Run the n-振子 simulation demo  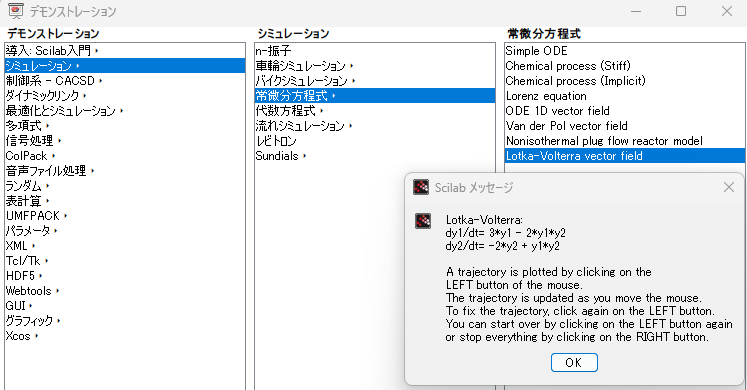[375, 50]
